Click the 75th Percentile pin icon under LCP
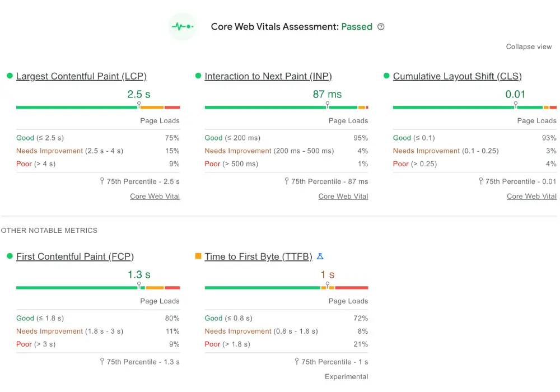 [102, 181]
